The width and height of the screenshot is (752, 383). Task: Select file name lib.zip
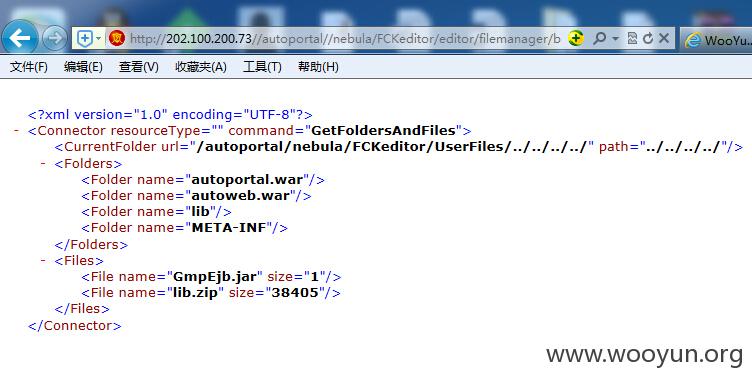pyautogui.click(x=195, y=292)
